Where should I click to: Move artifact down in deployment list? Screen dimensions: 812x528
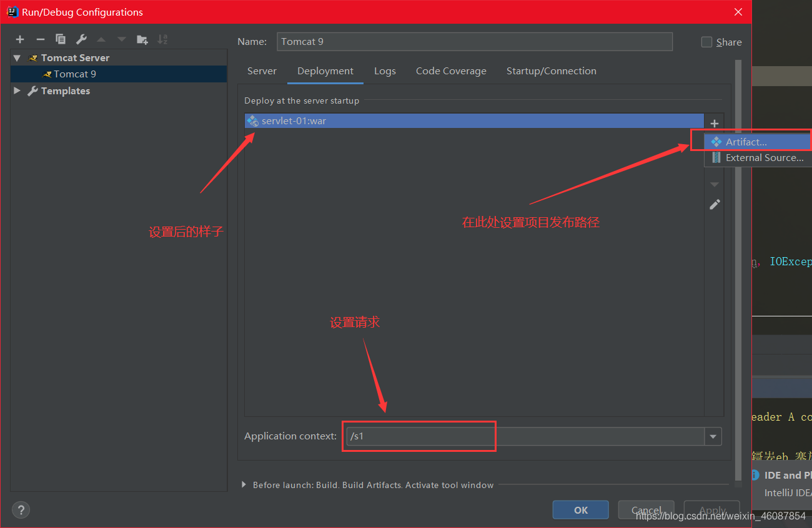pyautogui.click(x=715, y=185)
